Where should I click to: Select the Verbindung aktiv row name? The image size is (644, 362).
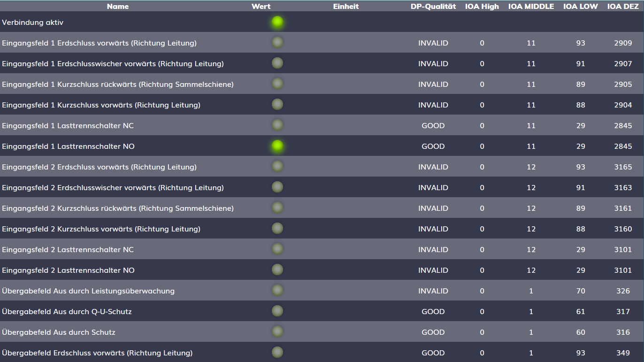point(33,23)
